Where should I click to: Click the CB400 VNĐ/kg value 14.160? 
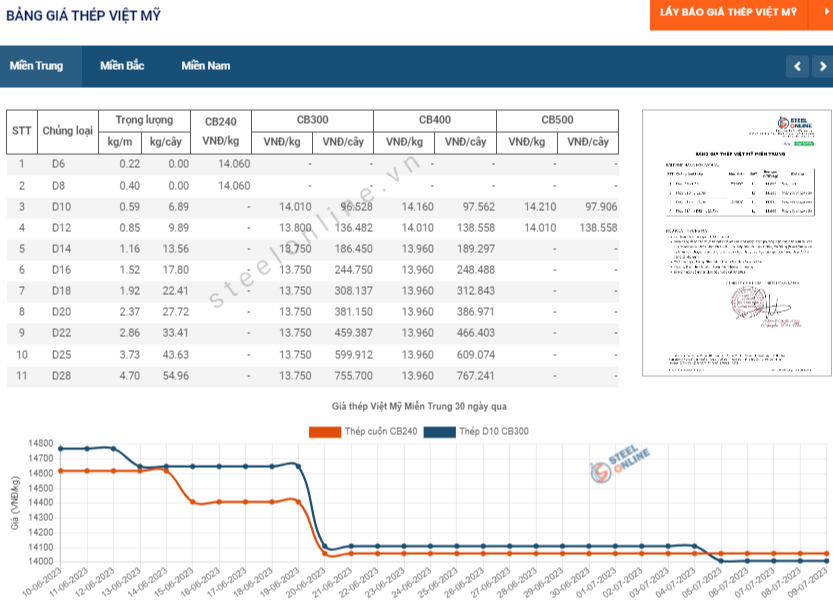click(418, 207)
